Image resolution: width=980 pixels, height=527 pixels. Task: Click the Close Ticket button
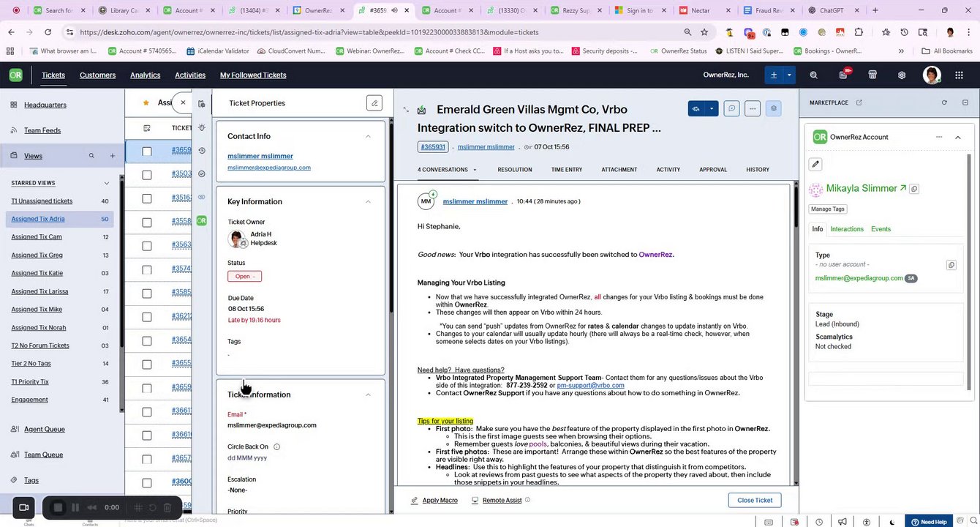click(755, 501)
